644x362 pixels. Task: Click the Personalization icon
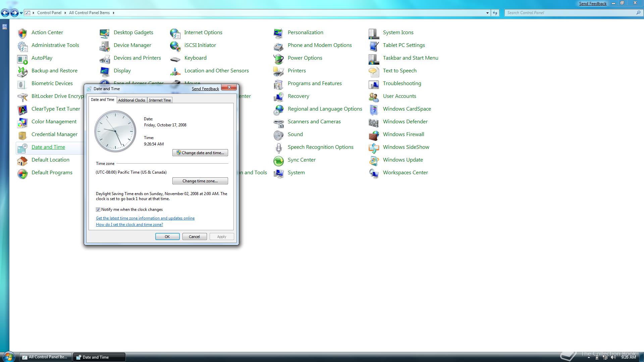coord(278,33)
